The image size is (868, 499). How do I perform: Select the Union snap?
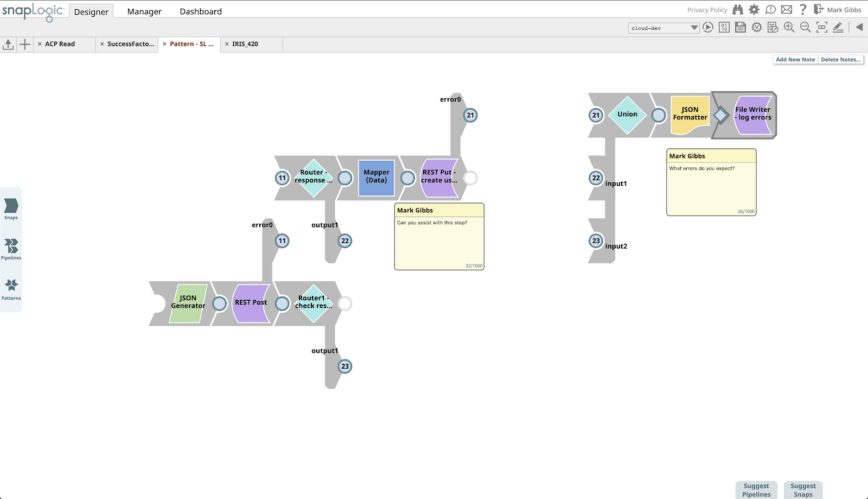627,115
